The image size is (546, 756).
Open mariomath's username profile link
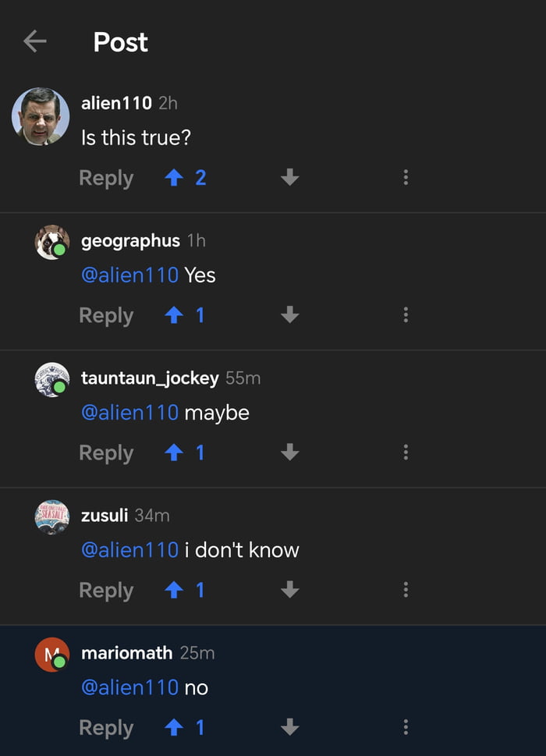click(x=126, y=652)
